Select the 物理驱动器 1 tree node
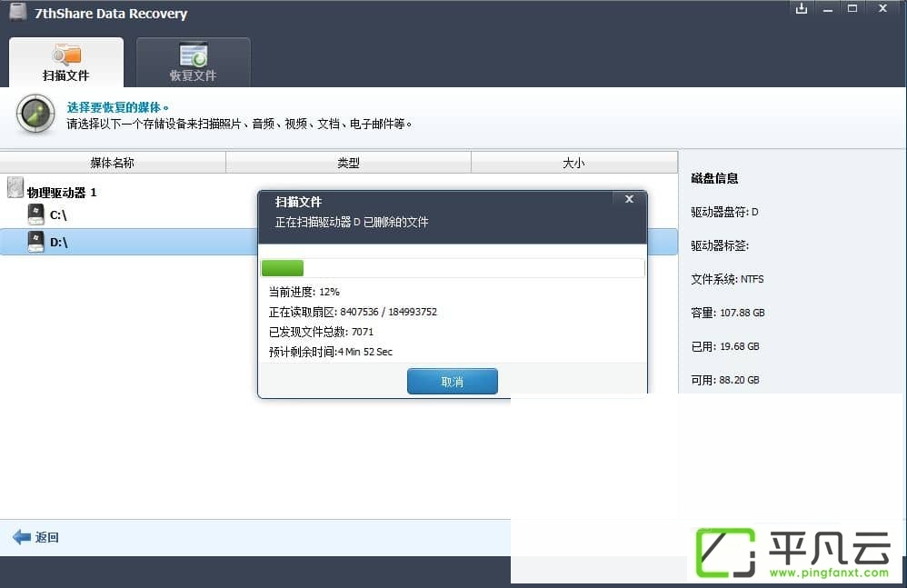The image size is (907, 588). (x=62, y=193)
